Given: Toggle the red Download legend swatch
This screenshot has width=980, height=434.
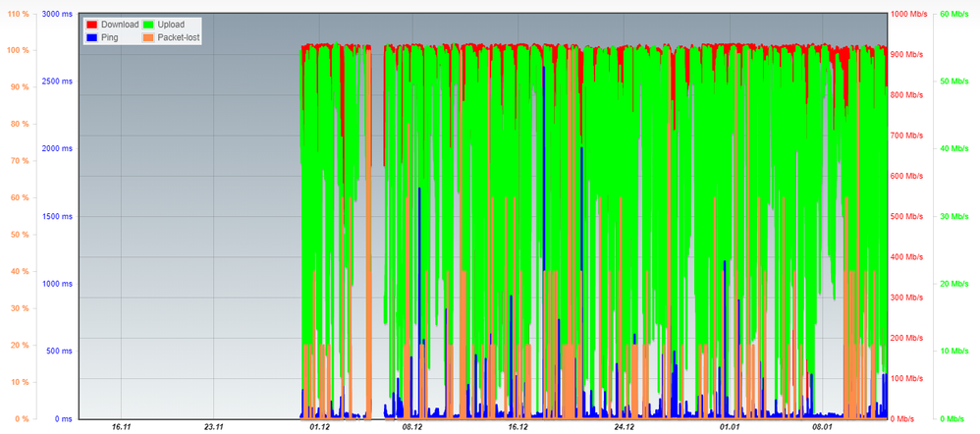Looking at the screenshot, I should click(x=92, y=25).
